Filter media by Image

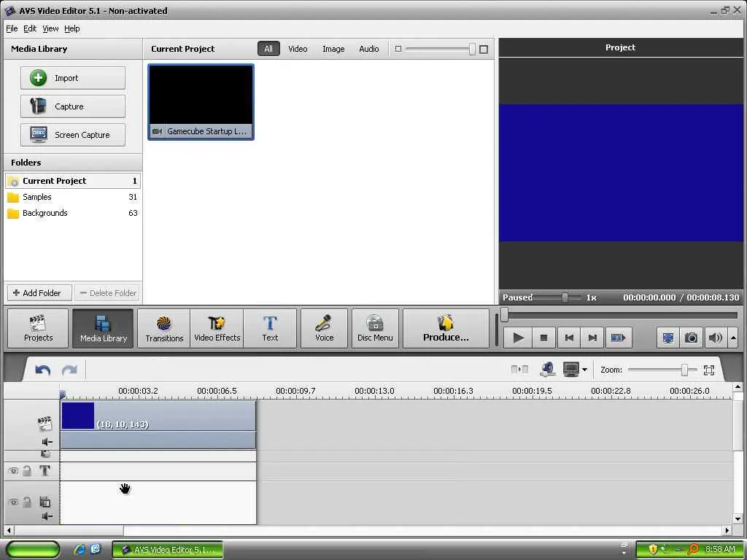[333, 49]
